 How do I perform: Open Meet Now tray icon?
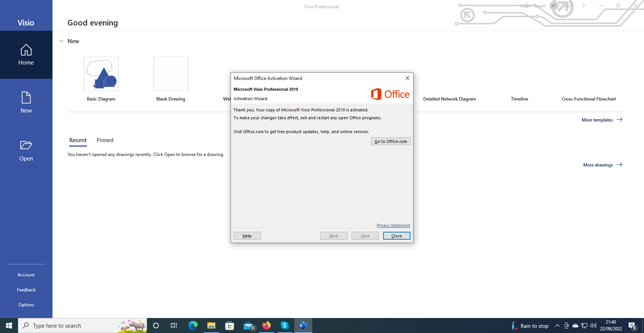click(x=566, y=325)
